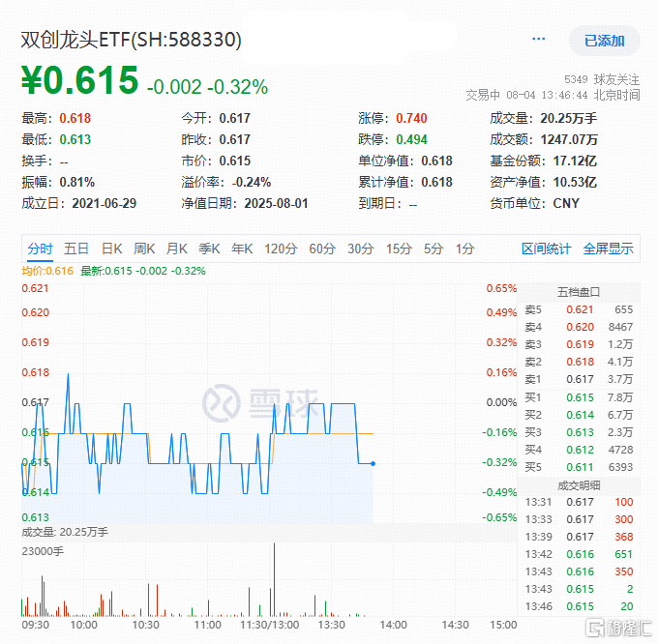Open the 周K chart tab

click(x=144, y=249)
